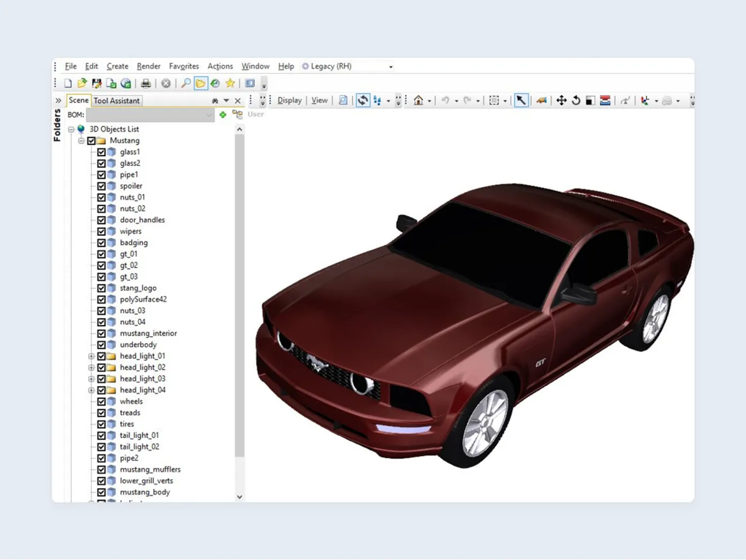Close the Scene panel with X
The height and width of the screenshot is (560, 746).
pos(238,101)
